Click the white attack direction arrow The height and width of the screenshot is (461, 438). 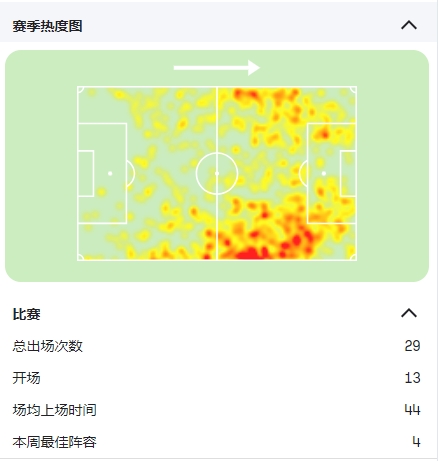[217, 68]
